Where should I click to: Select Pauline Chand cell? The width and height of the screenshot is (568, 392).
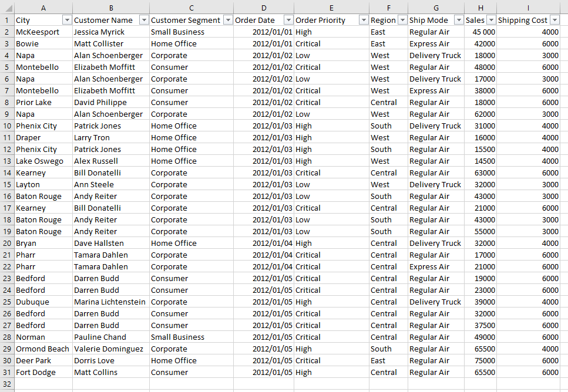click(x=111, y=337)
